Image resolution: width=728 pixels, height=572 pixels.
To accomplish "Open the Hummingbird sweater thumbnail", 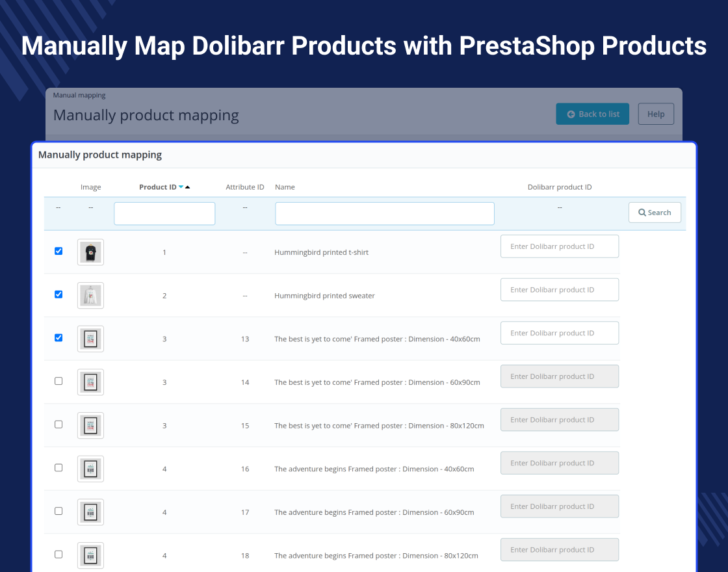I will (x=90, y=295).
